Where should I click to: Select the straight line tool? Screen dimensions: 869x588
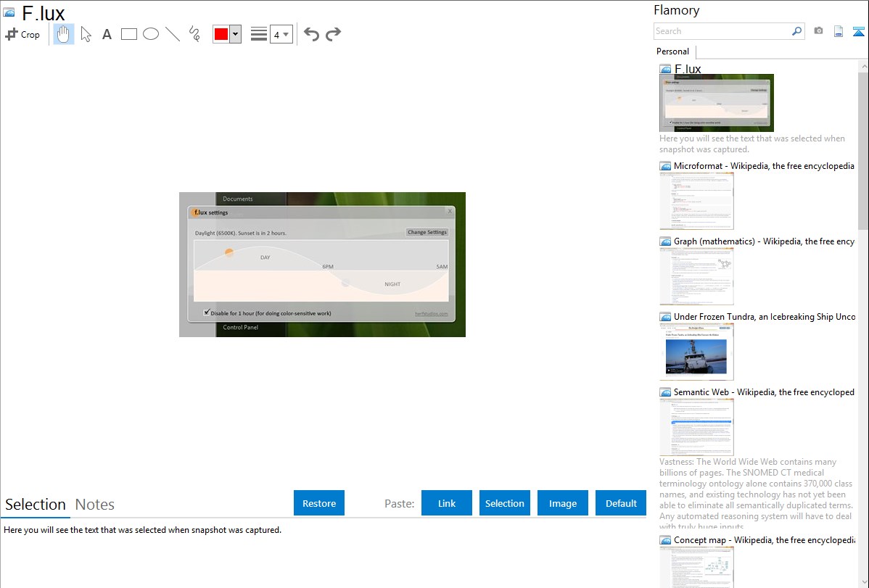coord(173,34)
